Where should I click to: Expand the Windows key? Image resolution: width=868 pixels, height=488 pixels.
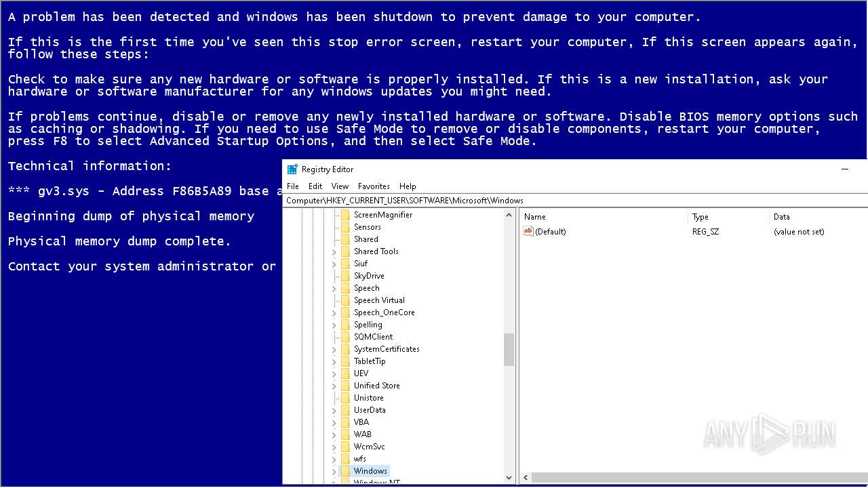[x=334, y=471]
